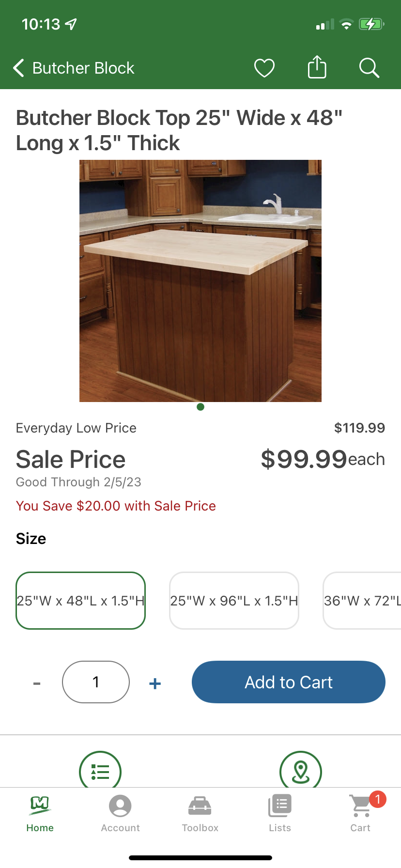Tap the round map pin location icon

pyautogui.click(x=301, y=771)
